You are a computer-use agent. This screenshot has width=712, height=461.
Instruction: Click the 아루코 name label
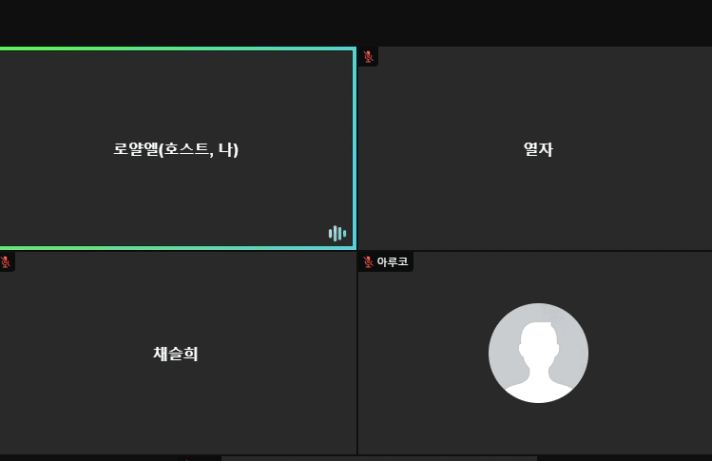[392, 262]
